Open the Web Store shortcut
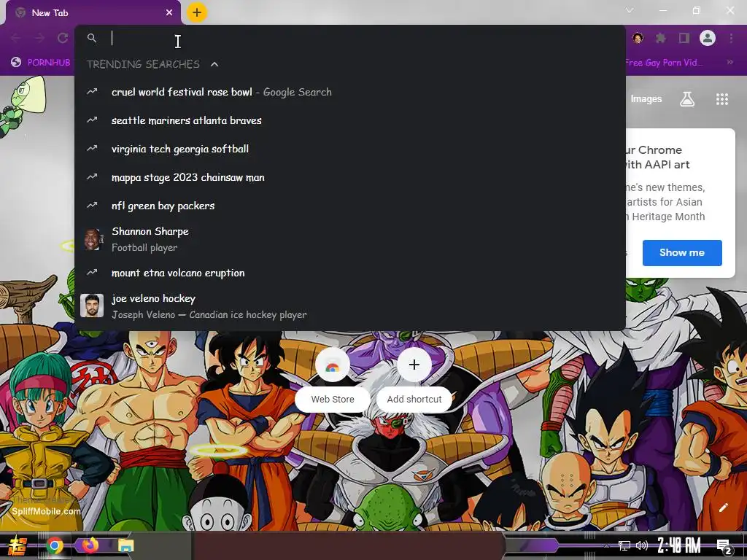The image size is (747, 560). (x=333, y=378)
